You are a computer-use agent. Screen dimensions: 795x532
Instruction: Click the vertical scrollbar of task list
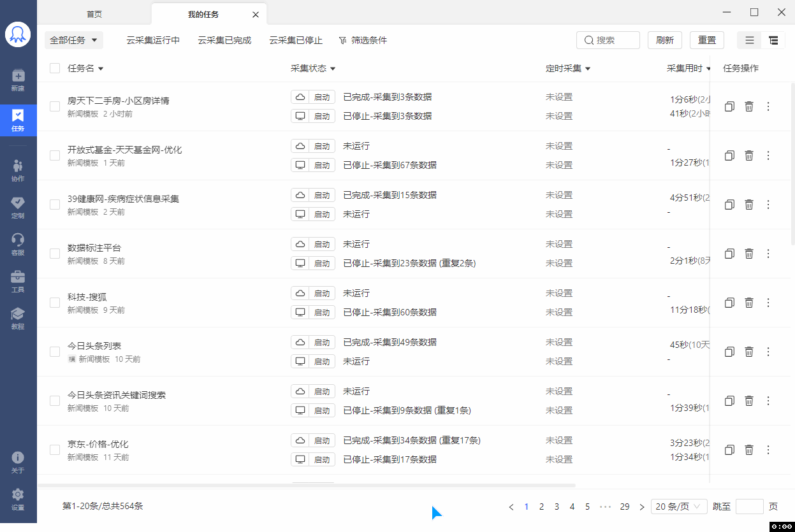792,164
